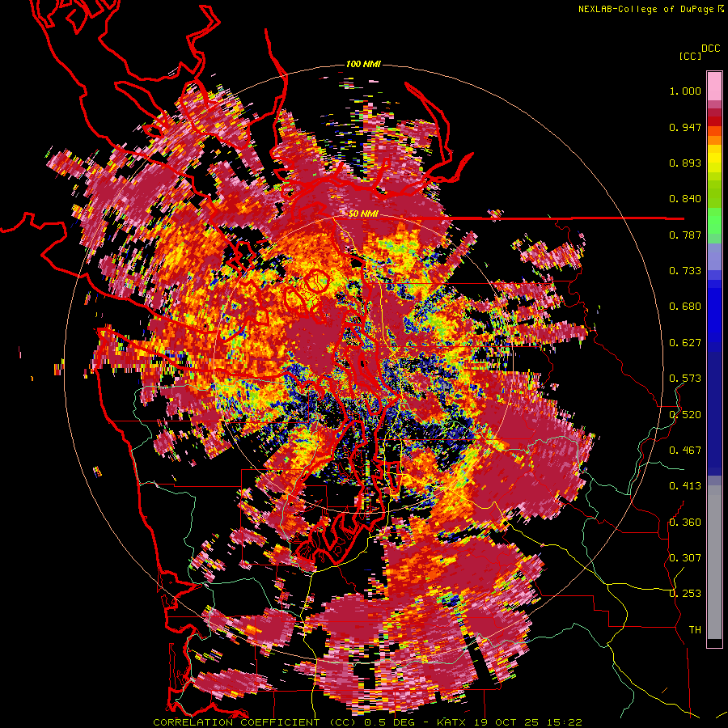Click the 0.5 DEG elevation text in the caption

[390, 722]
